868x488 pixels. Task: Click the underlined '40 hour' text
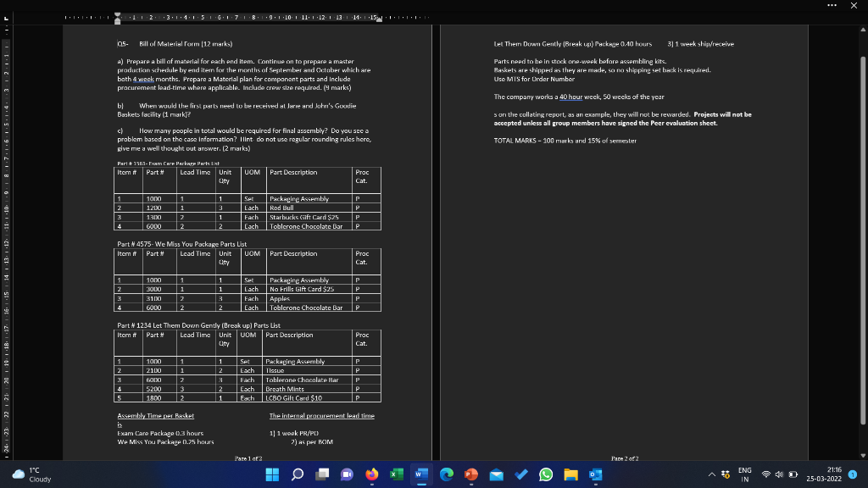tap(570, 97)
